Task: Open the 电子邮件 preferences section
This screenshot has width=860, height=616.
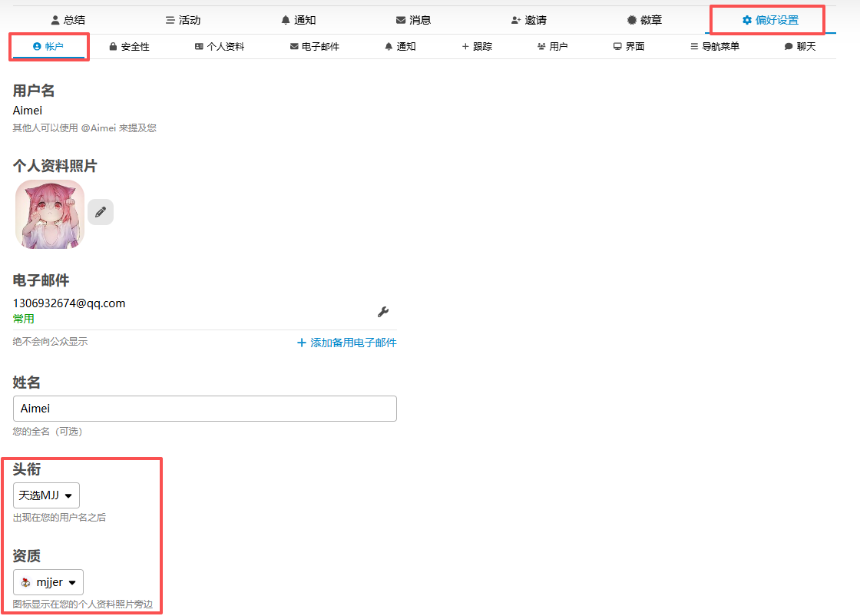Action: 314,47
